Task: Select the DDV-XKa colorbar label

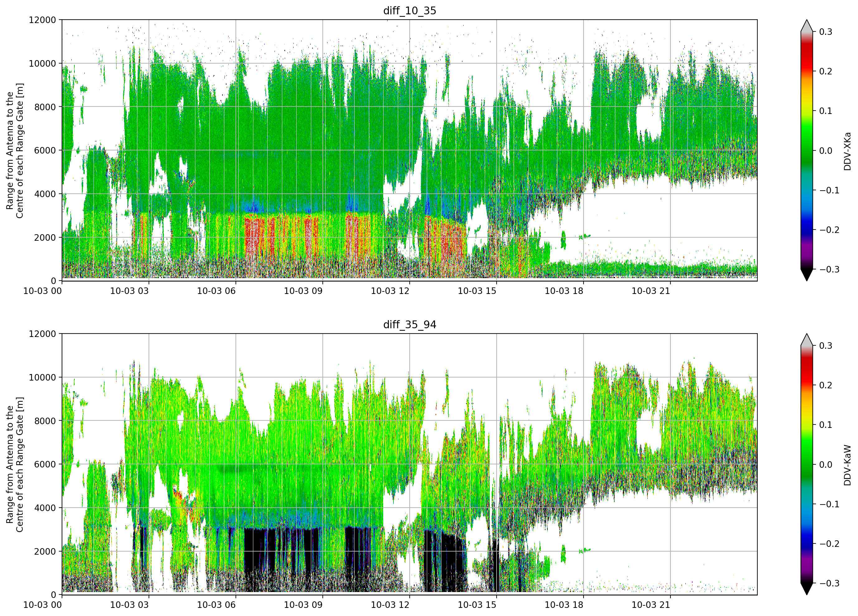Action: [847, 151]
